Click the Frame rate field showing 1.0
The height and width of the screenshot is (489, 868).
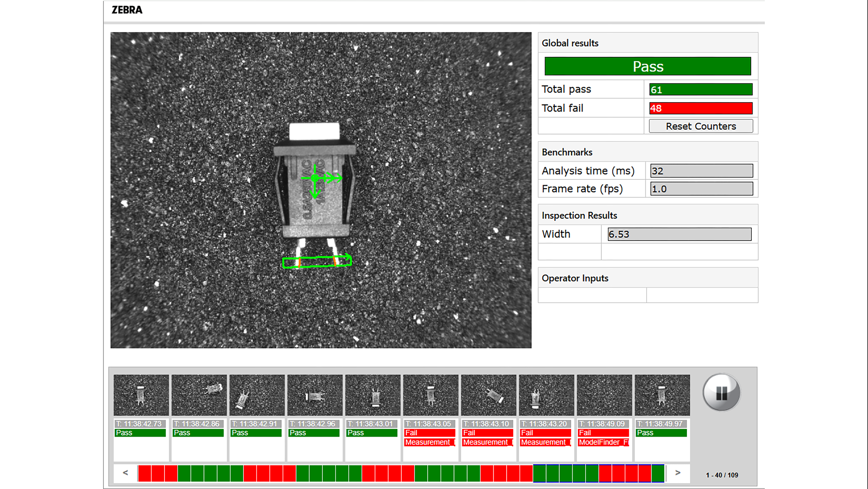[x=702, y=189]
